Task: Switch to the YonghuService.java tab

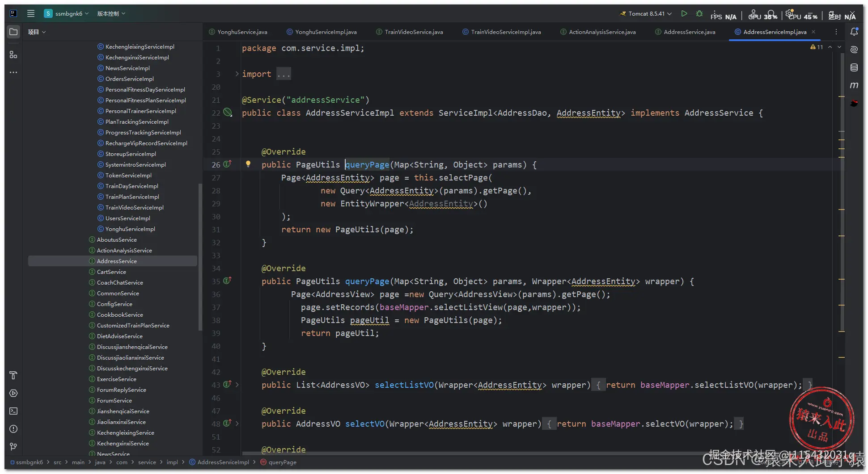Action: tap(238, 32)
